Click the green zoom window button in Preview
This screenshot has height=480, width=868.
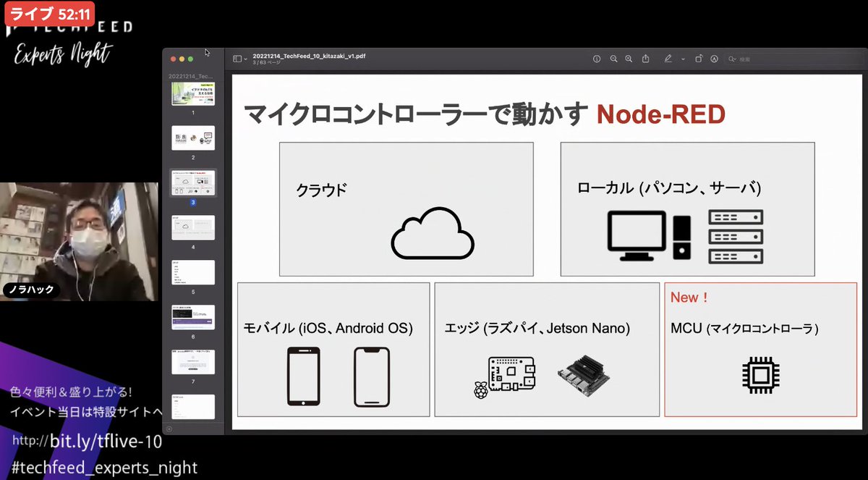[191, 59]
